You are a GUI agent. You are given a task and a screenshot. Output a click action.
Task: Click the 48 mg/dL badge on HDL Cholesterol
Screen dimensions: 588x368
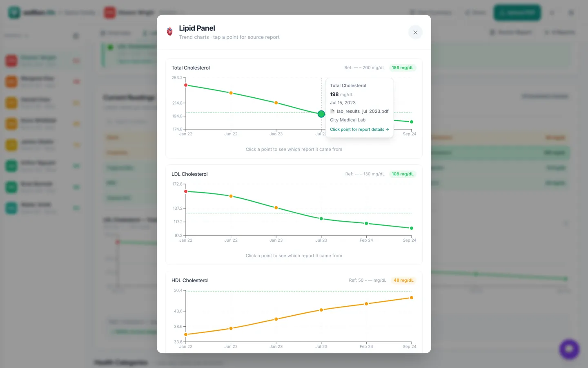click(403, 280)
